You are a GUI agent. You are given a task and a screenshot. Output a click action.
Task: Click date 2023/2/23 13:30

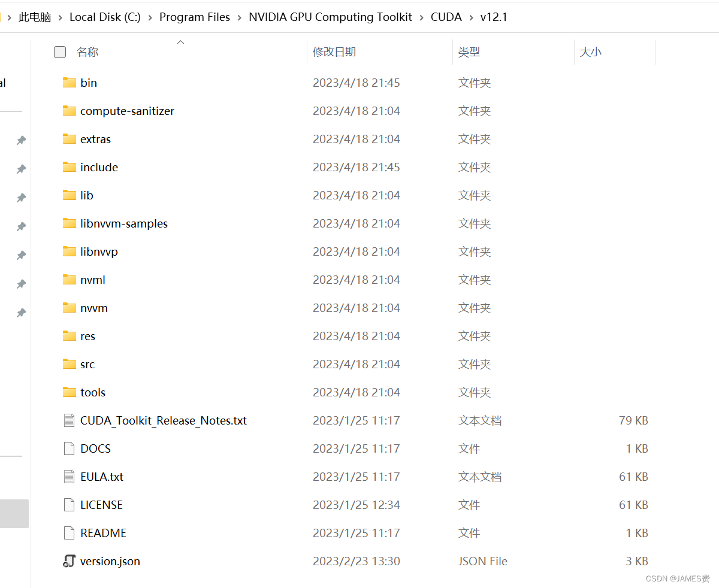point(357,561)
